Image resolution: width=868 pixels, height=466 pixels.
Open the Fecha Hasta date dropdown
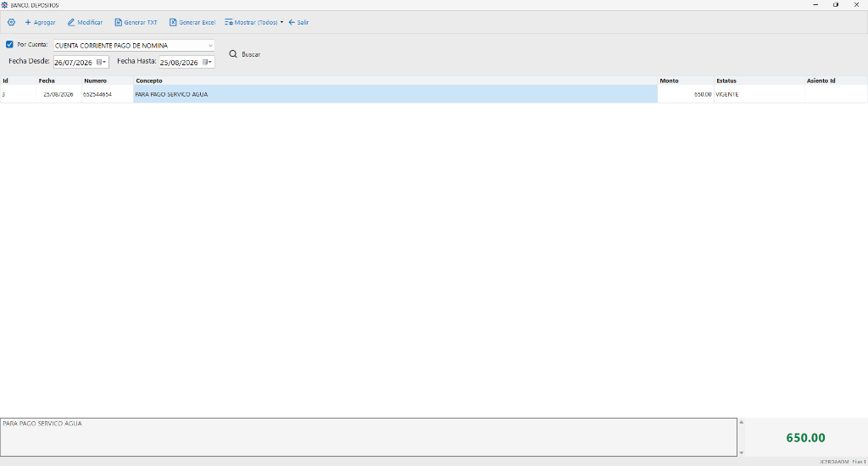click(207, 63)
